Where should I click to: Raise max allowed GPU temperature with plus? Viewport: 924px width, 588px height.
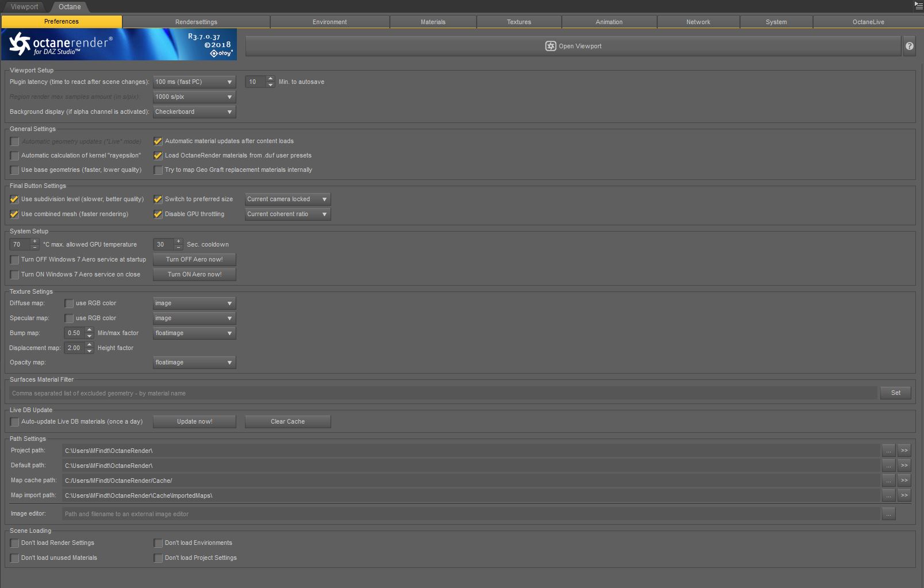[x=34, y=241]
